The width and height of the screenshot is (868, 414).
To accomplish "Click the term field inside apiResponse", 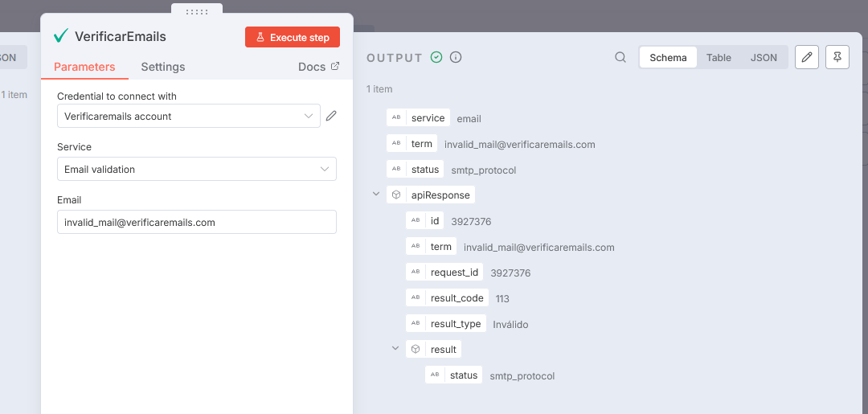I will pos(432,246).
